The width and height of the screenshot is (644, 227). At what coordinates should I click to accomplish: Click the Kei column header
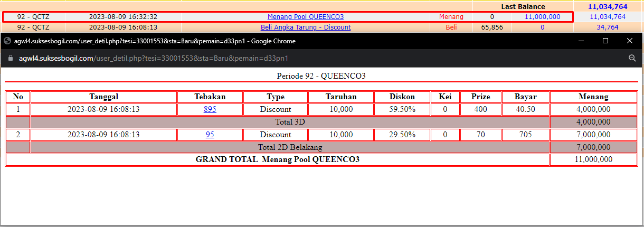coord(445,97)
